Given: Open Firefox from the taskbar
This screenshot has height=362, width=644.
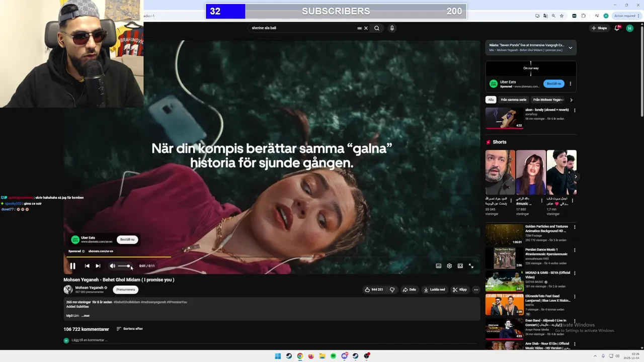Looking at the screenshot, I should pos(311,356).
